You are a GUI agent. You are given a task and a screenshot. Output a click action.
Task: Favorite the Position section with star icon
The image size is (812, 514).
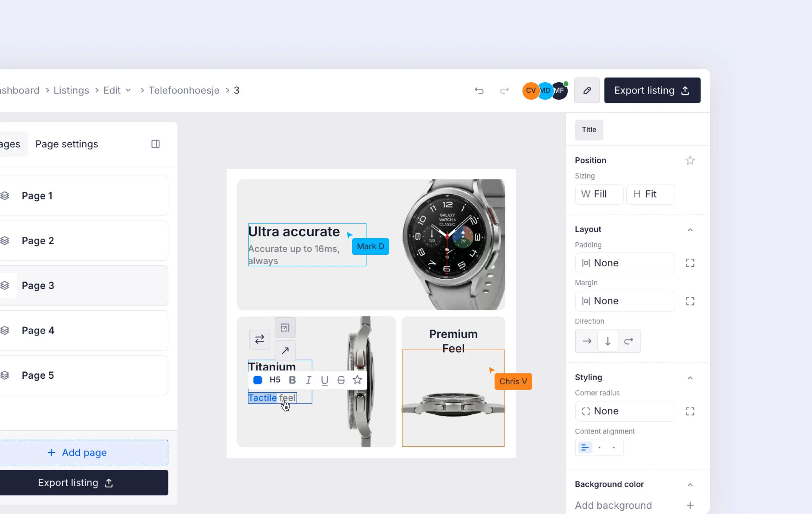pyautogui.click(x=690, y=160)
